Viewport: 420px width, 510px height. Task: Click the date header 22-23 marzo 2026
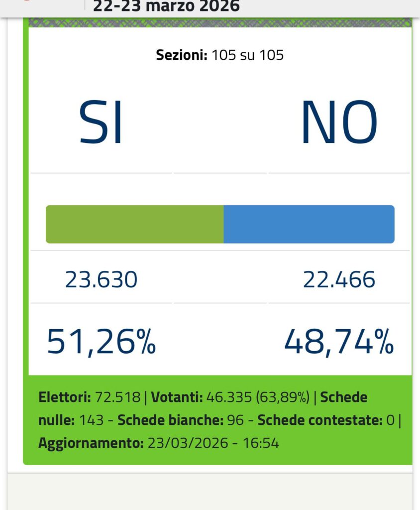166,6
